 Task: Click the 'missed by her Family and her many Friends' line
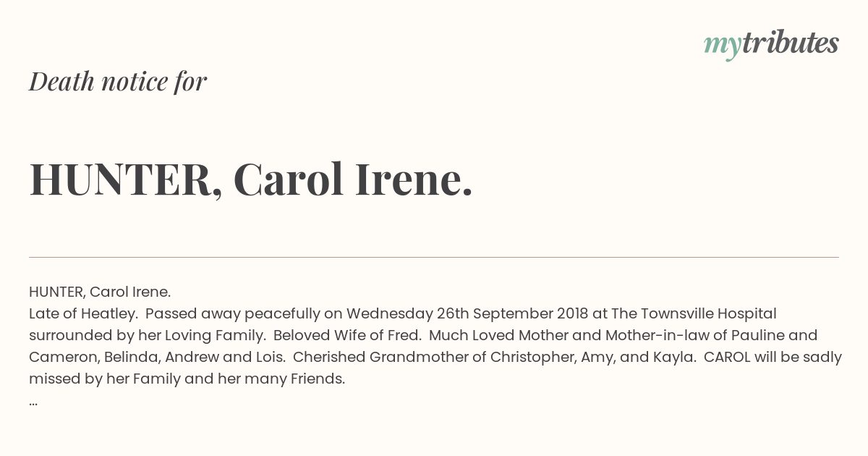(187, 379)
